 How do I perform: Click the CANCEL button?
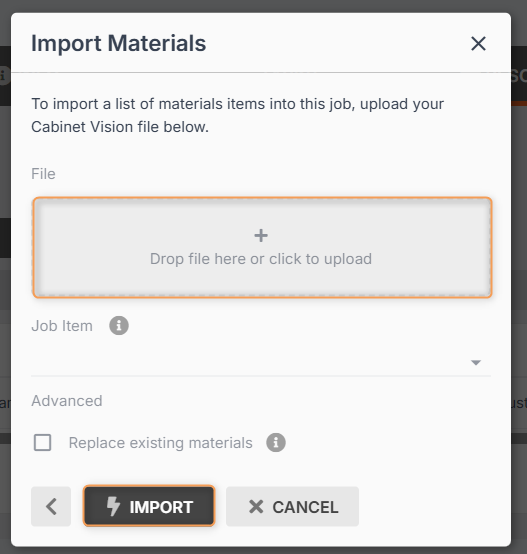[292, 506]
